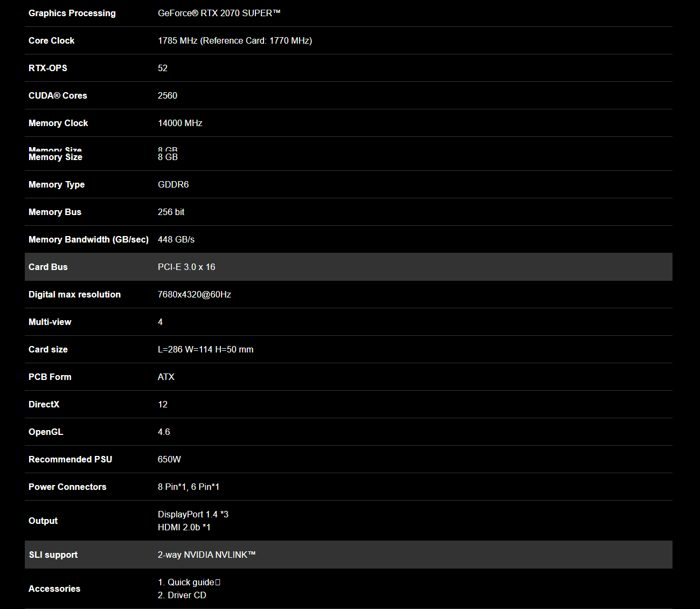This screenshot has height=609, width=700.
Task: Select the 'DirectX' label
Action: (x=44, y=404)
